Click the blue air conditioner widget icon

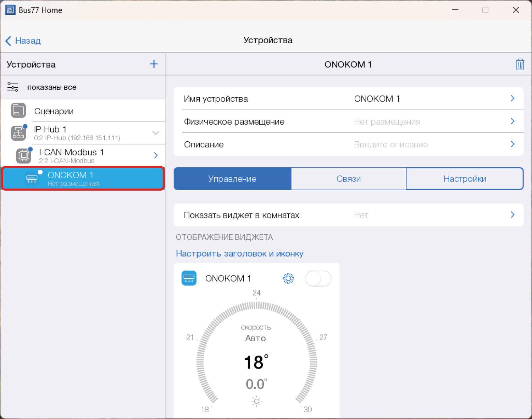point(189,278)
